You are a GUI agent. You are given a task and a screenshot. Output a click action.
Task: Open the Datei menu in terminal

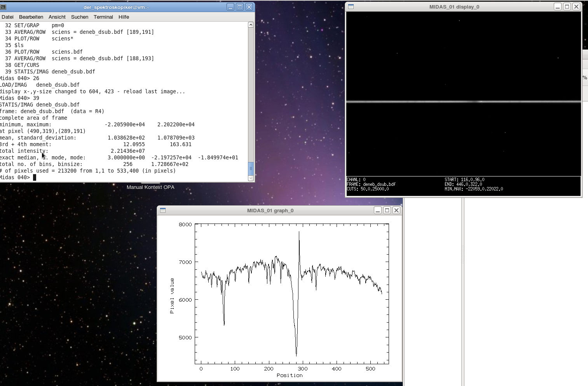point(7,17)
